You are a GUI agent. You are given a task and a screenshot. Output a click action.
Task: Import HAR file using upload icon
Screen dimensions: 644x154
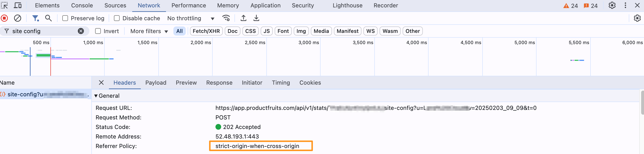pyautogui.click(x=243, y=18)
